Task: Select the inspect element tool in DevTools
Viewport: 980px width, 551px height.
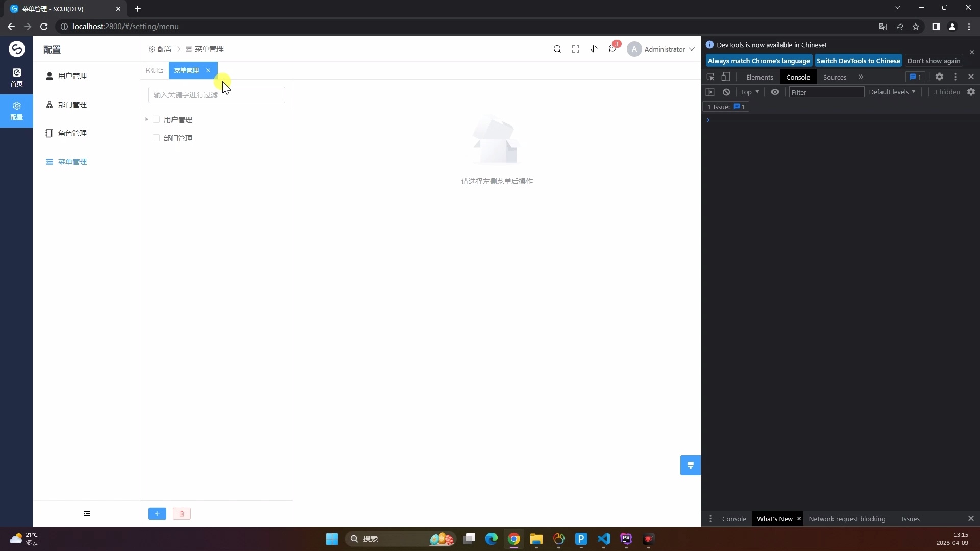Action: (x=710, y=77)
